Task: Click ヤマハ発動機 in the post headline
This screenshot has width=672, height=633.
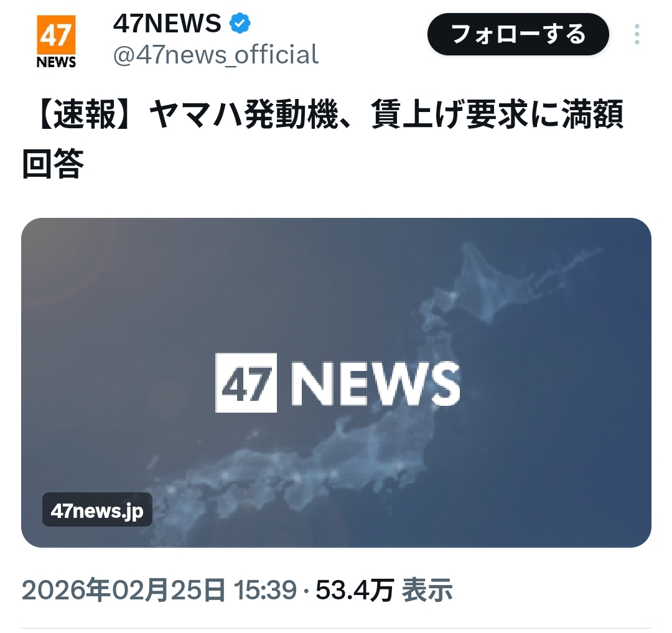Action: [245, 115]
